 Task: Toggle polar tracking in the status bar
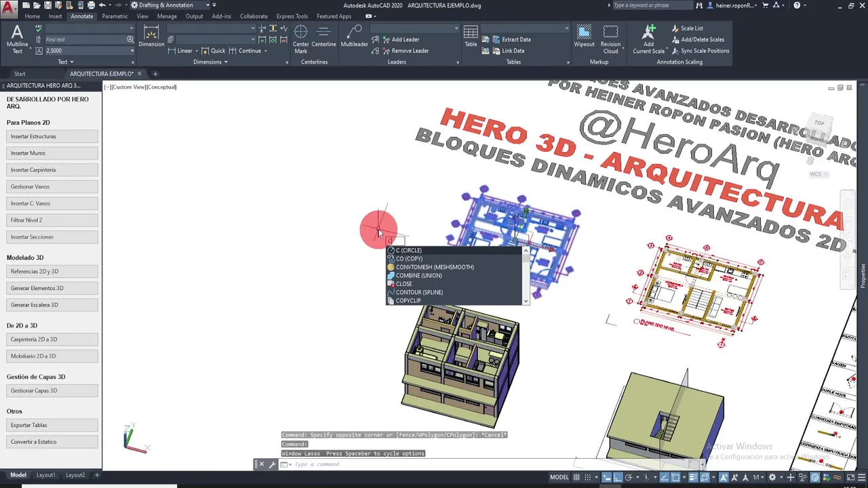coord(629,477)
